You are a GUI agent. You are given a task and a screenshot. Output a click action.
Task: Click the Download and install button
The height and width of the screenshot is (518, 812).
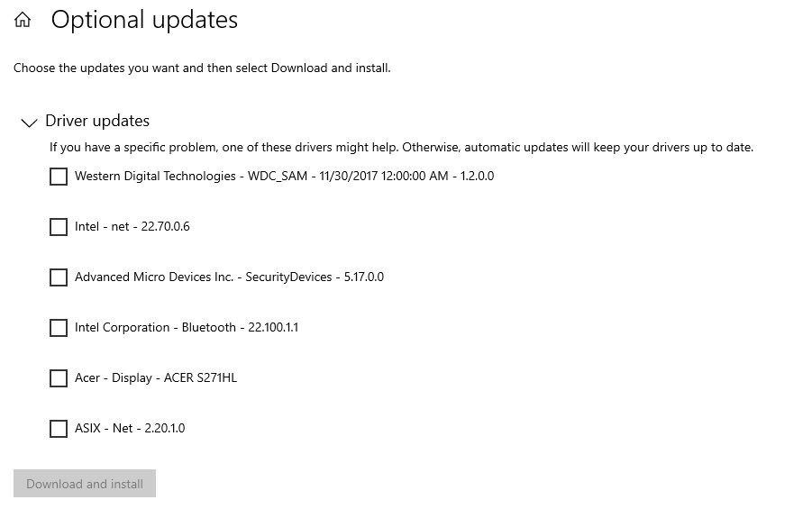point(85,484)
